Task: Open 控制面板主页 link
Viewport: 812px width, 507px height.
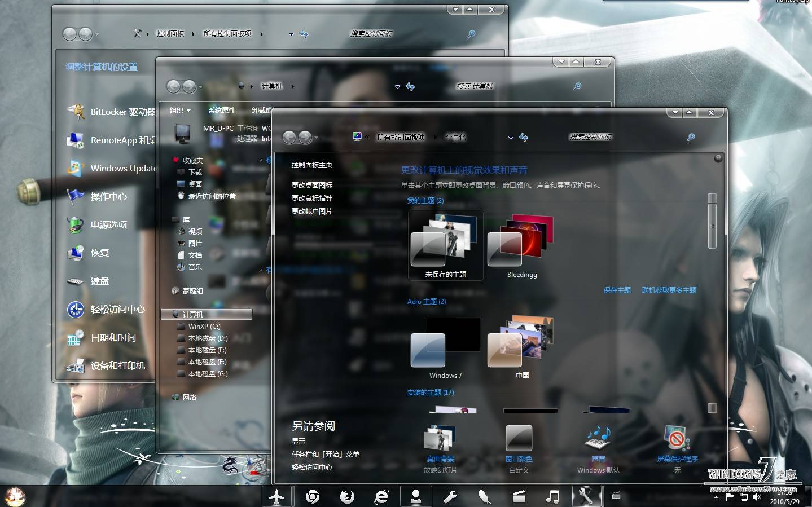Action: click(311, 165)
